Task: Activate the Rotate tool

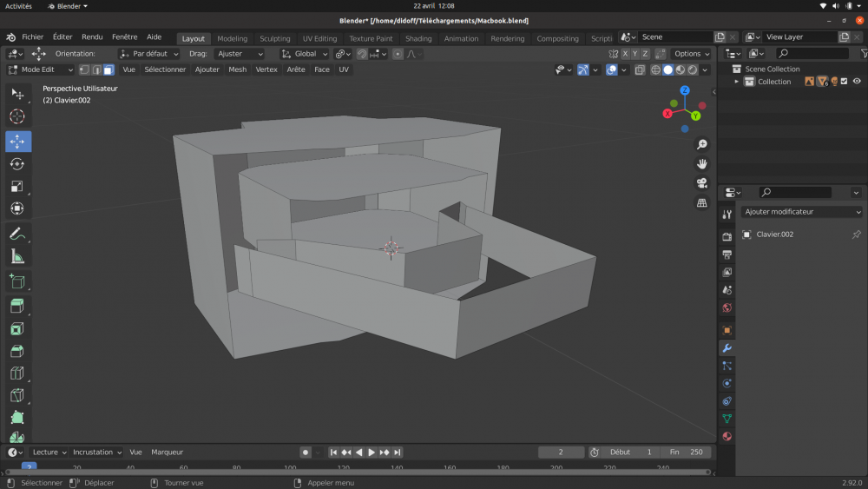Action: pyautogui.click(x=17, y=164)
